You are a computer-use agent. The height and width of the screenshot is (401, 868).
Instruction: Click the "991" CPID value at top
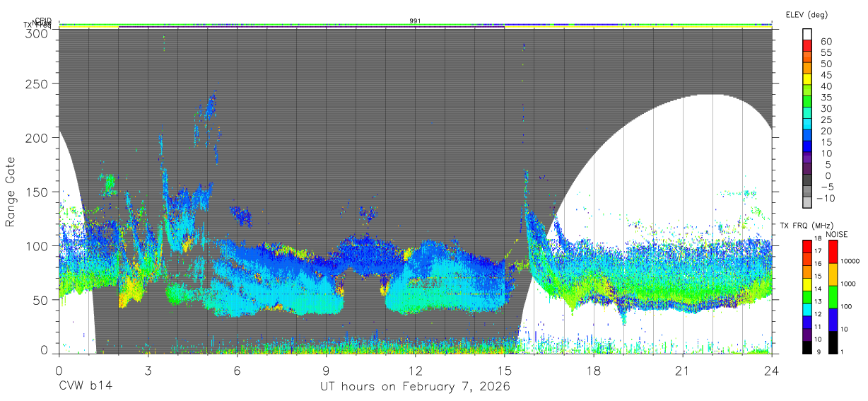tap(416, 21)
